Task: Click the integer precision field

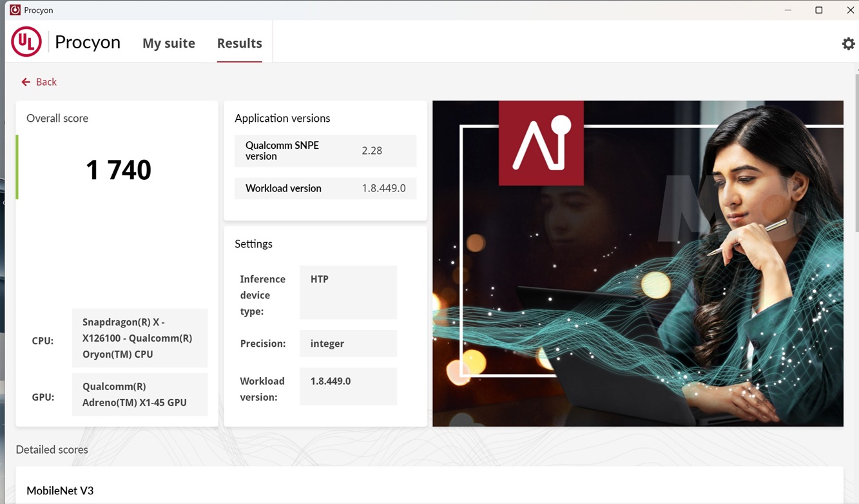Action: 348,344
